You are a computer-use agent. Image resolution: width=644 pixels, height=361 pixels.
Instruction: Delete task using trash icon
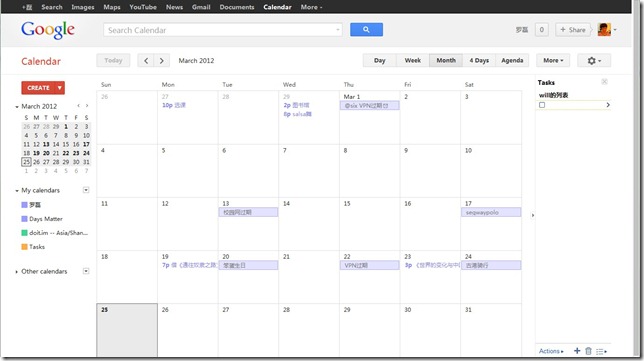(x=588, y=351)
